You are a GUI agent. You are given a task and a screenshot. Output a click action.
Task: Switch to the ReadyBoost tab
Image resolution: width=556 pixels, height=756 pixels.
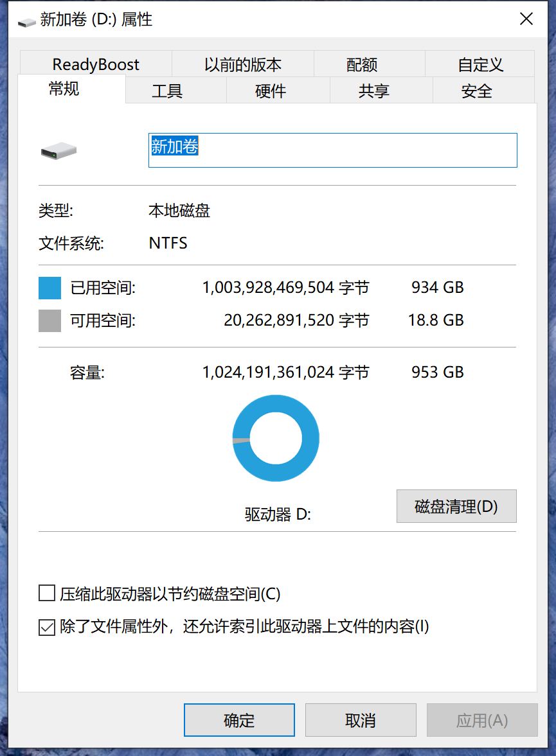click(x=96, y=64)
